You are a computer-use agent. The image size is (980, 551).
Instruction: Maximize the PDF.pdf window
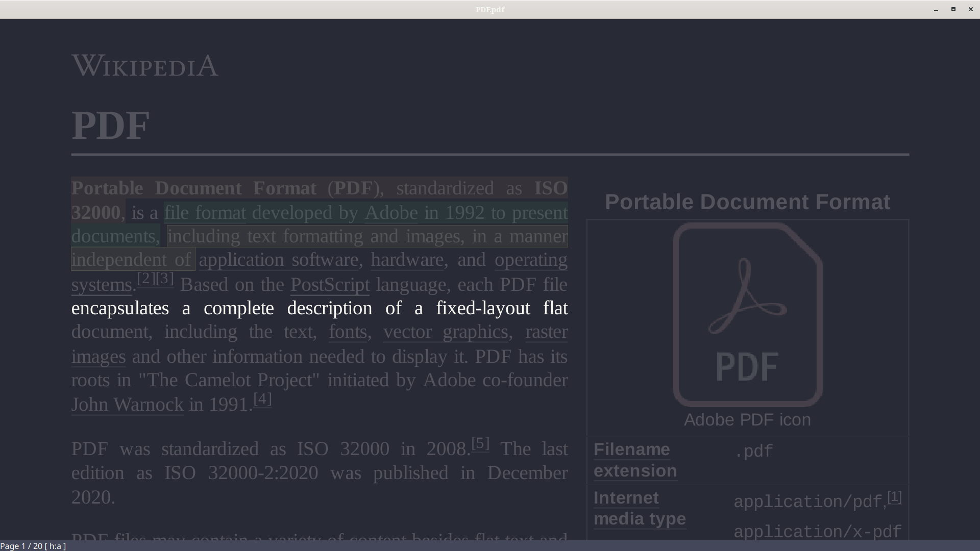click(x=953, y=9)
